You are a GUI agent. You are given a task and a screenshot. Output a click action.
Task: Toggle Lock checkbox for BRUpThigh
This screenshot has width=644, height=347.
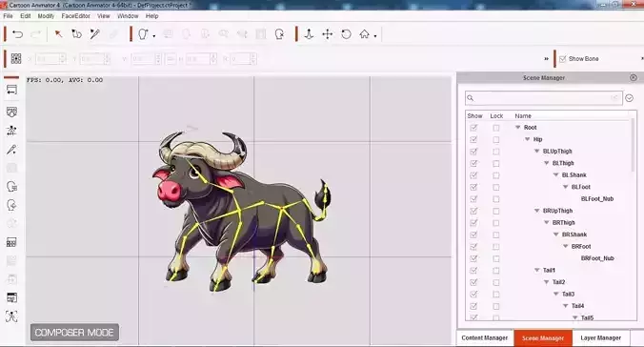click(x=496, y=212)
